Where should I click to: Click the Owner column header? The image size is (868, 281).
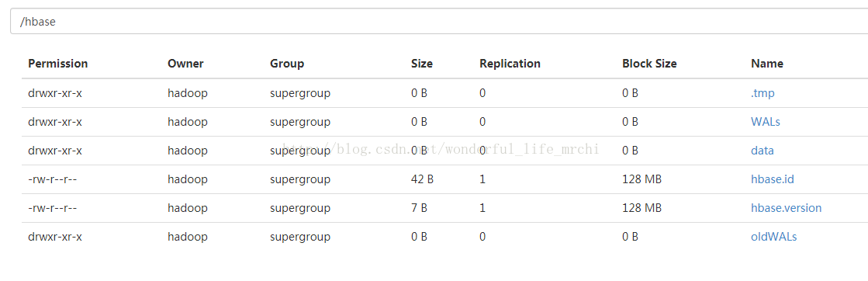[185, 64]
